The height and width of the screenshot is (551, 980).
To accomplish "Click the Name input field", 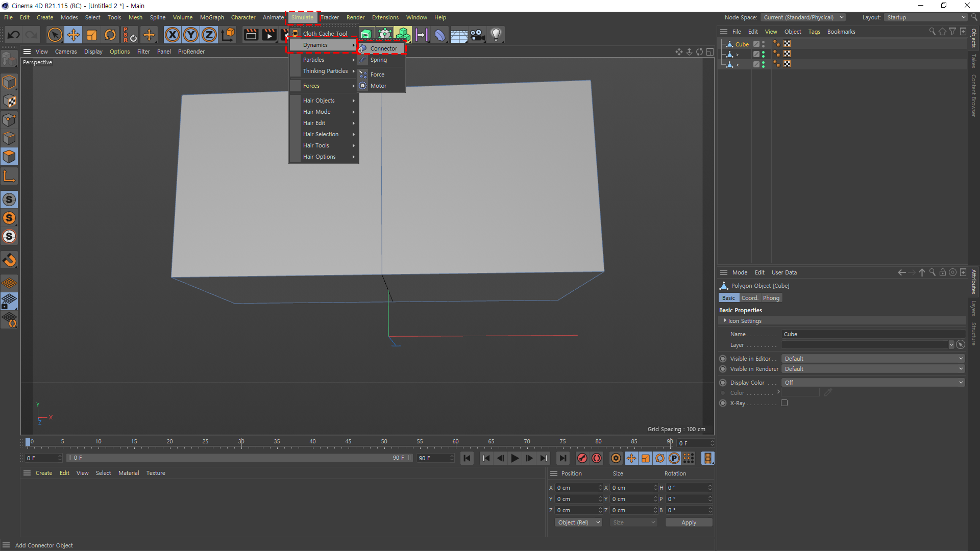I will (872, 334).
